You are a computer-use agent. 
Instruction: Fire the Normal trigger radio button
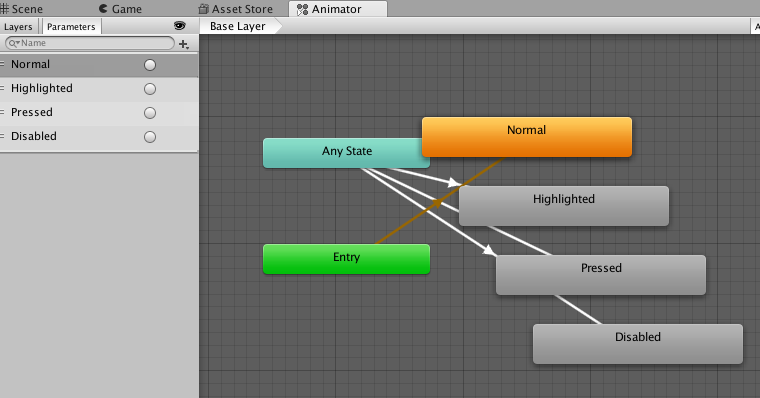tap(150, 65)
